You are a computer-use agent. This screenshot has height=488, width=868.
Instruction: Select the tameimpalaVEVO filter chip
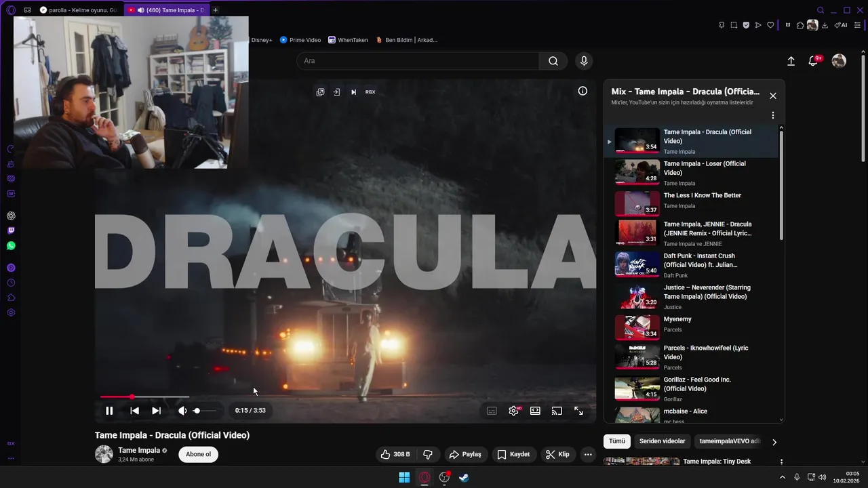729,441
